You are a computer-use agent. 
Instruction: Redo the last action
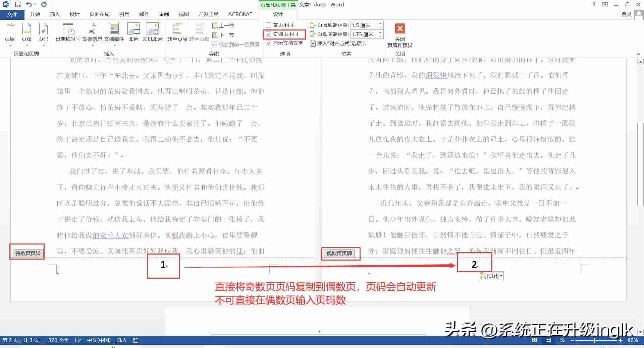pyautogui.click(x=44, y=4)
